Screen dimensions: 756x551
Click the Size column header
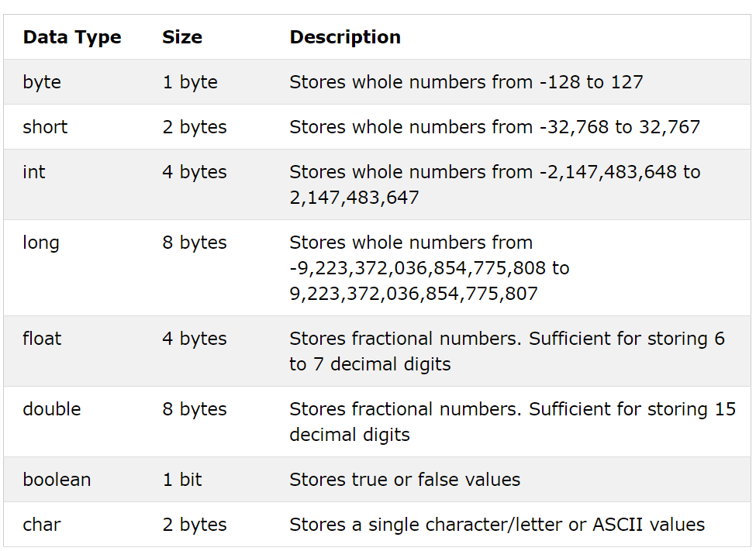click(182, 37)
